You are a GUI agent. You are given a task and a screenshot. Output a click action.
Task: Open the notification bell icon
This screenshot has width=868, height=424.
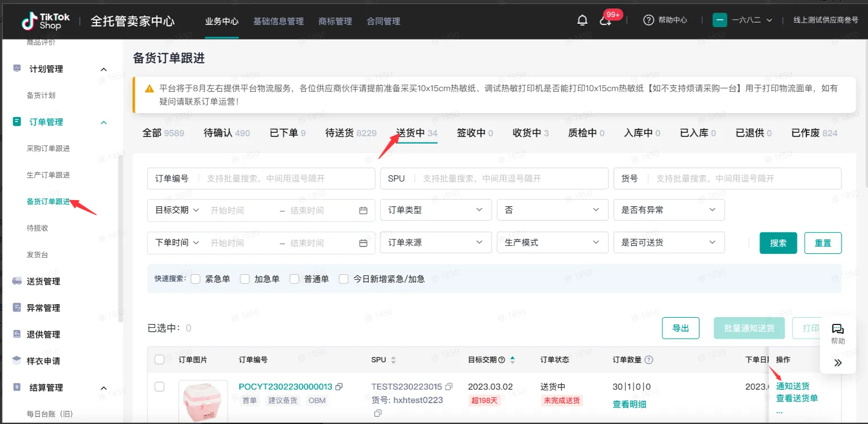582,20
